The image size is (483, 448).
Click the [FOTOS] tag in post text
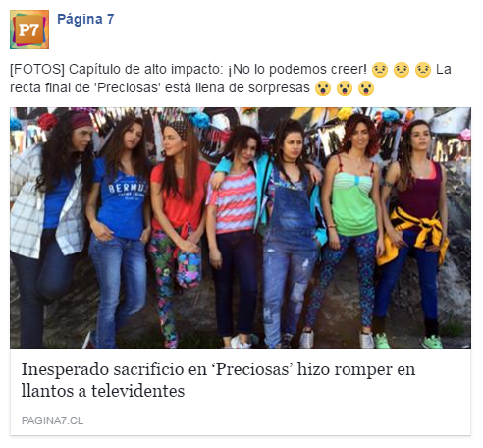37,70
